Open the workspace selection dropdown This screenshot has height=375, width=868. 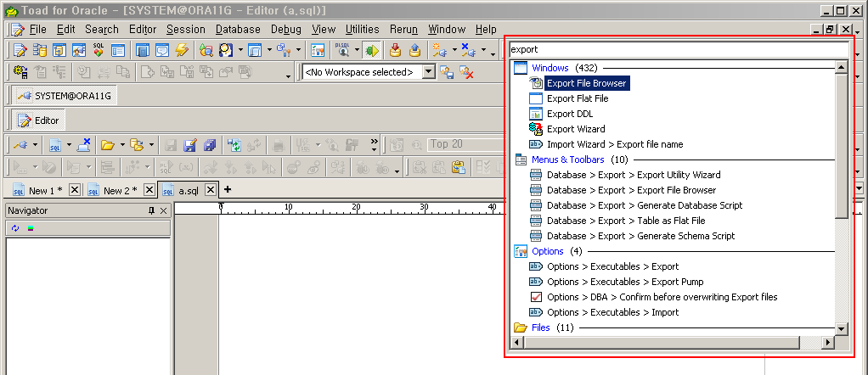(x=428, y=72)
